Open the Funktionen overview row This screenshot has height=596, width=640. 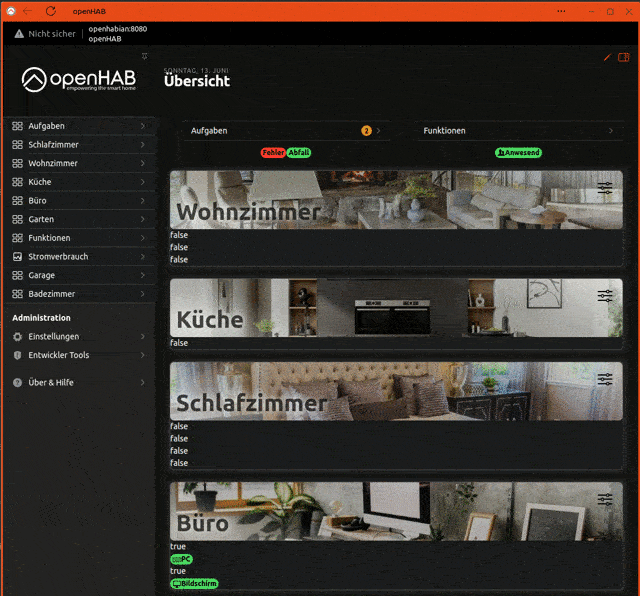click(519, 131)
